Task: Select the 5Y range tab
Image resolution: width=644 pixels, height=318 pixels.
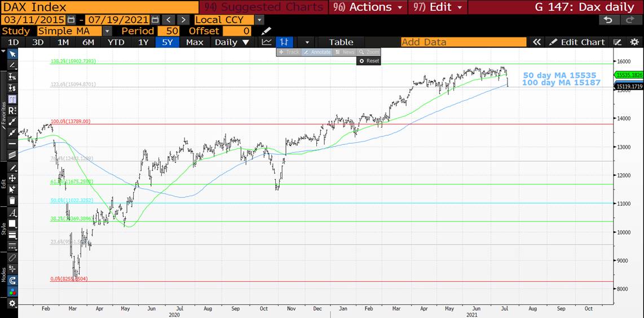Action: tap(167, 42)
